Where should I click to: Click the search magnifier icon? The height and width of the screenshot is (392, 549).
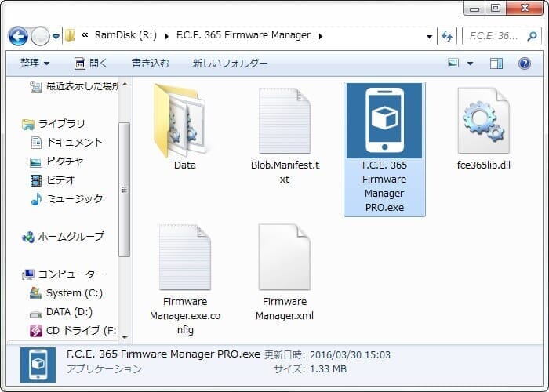coord(532,36)
